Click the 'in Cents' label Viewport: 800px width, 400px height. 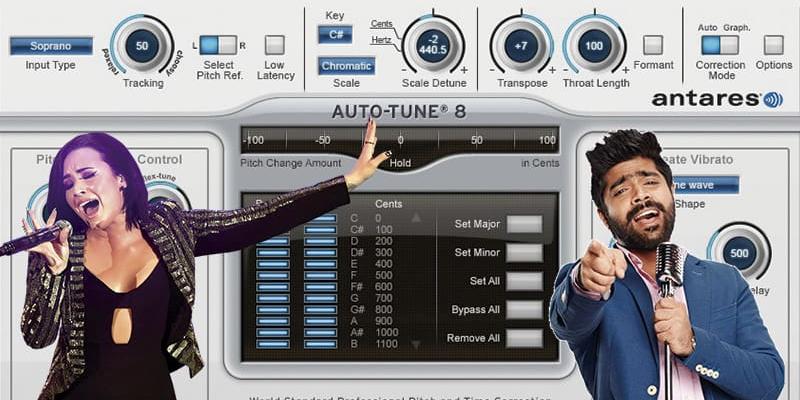point(540,163)
